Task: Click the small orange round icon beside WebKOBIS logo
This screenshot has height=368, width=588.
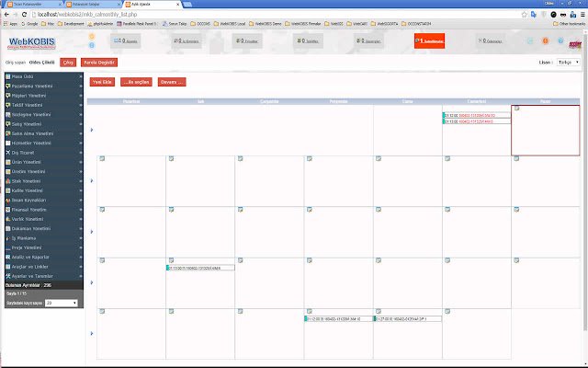Action: click(x=92, y=37)
